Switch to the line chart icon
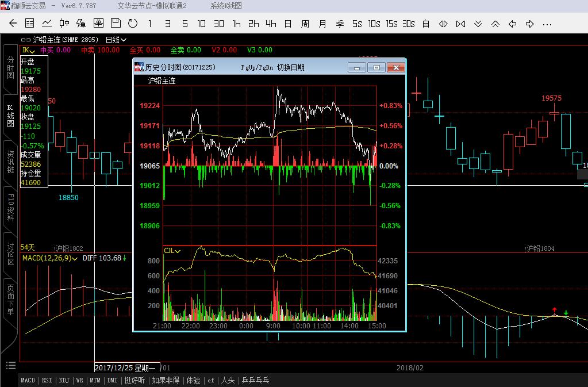588x387 pixels. tap(47, 24)
